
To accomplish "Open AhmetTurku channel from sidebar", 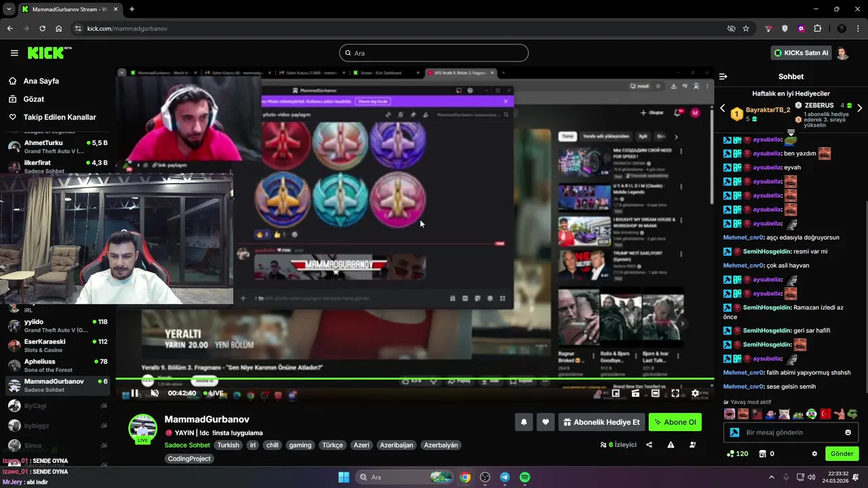I will (58, 147).
